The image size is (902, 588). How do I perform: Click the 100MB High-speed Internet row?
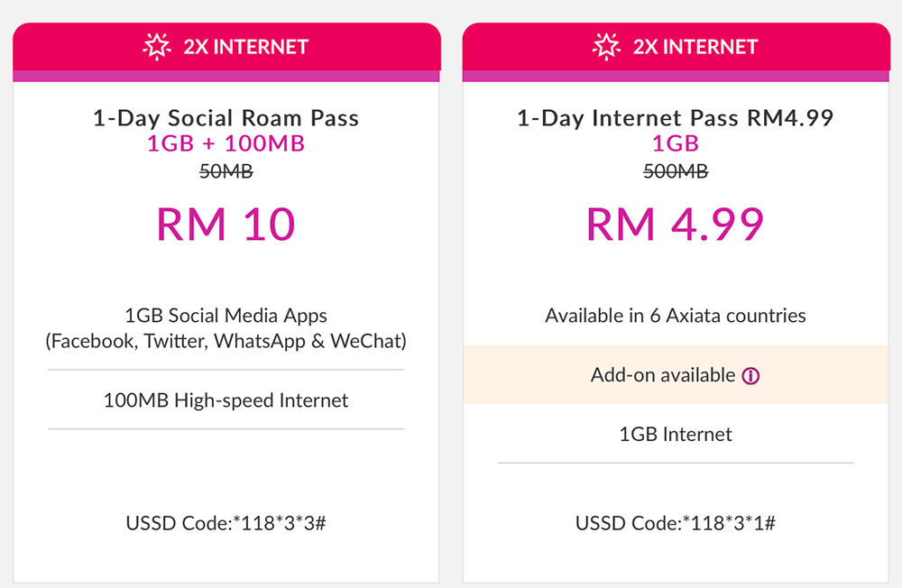click(225, 400)
